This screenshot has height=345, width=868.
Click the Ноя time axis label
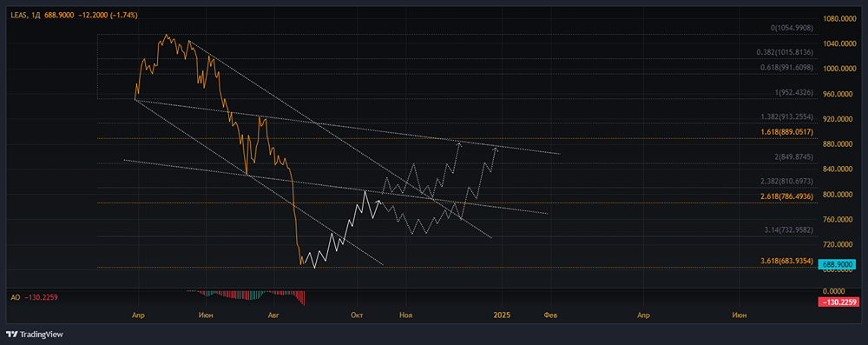coord(405,315)
